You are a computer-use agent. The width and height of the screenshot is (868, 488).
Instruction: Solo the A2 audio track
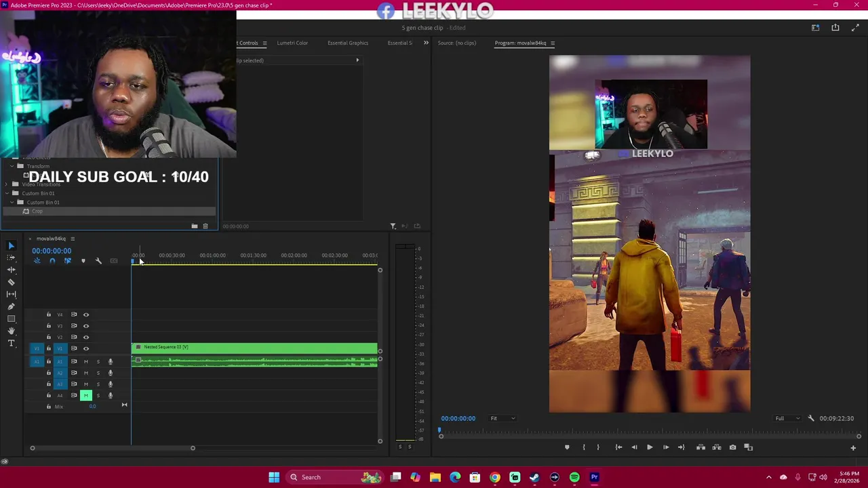pyautogui.click(x=98, y=373)
